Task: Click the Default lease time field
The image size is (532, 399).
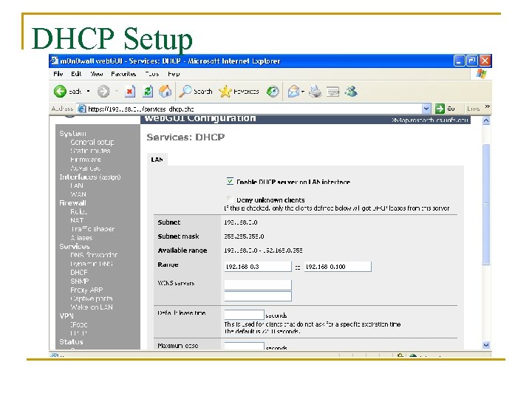Action: [x=244, y=315]
